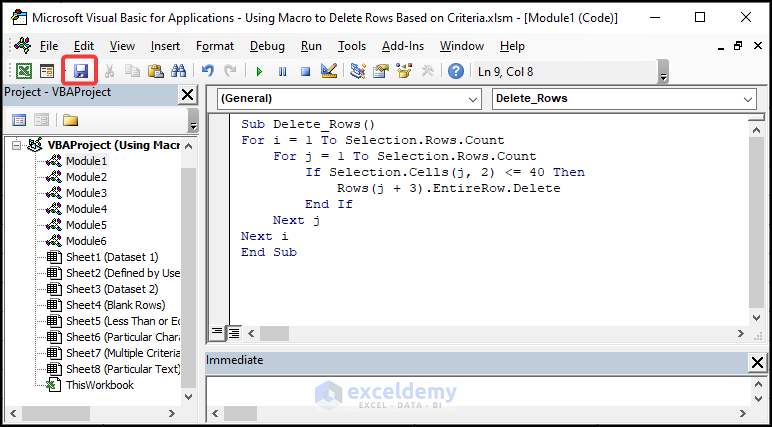772x427 pixels.
Task: Open the View menu
Action: [x=122, y=46]
